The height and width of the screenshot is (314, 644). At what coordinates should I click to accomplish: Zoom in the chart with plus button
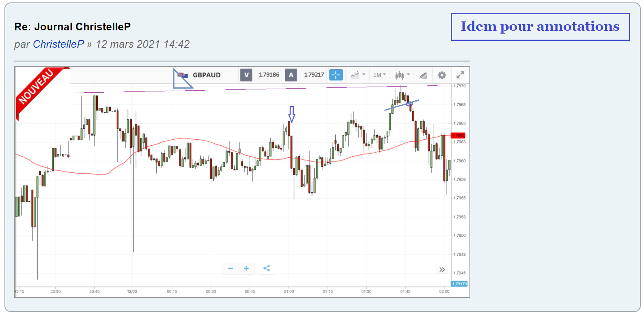(x=246, y=268)
